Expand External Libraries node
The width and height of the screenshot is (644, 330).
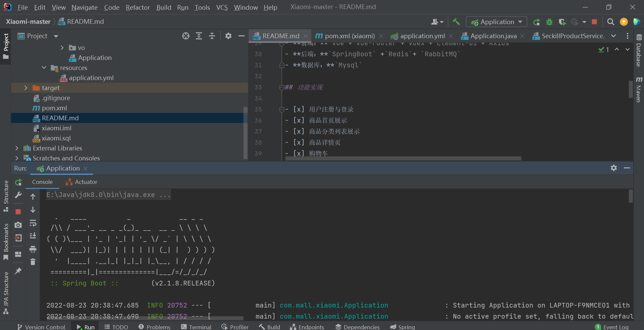[17, 148]
